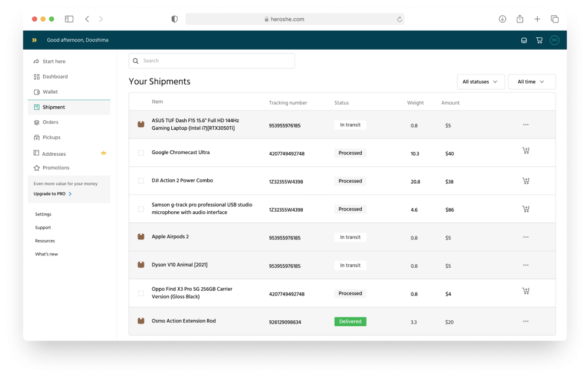
Task: Add Google Chromecast Ultra to cart
Action: [526, 150]
